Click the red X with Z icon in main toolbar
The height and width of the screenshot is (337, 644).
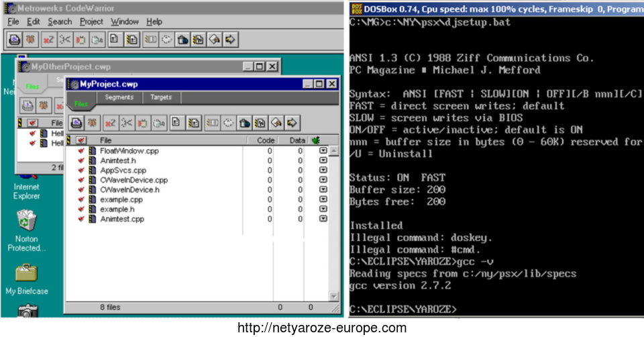pos(48,40)
